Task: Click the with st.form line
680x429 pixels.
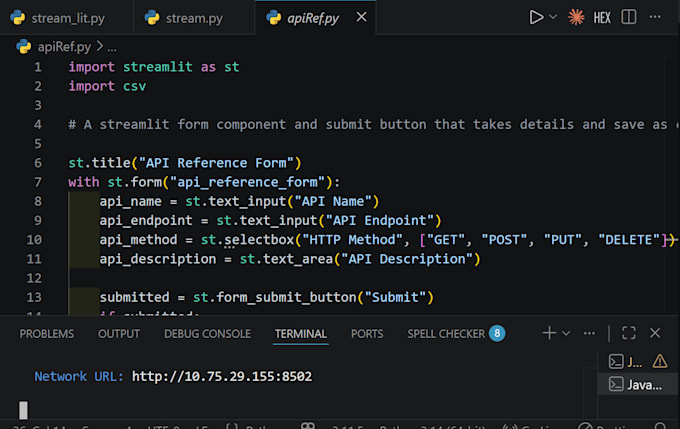Action: click(204, 182)
